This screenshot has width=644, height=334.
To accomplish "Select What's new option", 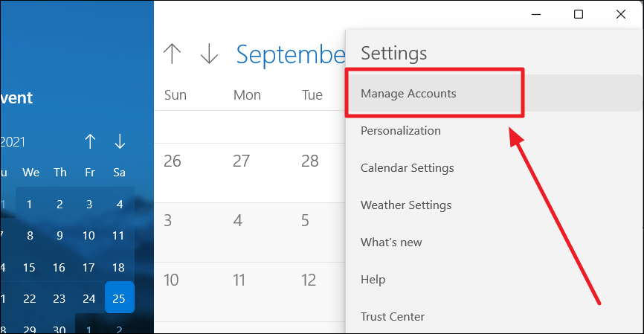I will coord(391,243).
